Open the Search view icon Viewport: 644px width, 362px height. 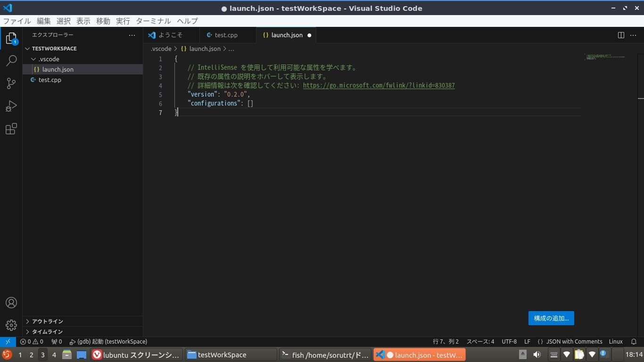[x=11, y=61]
